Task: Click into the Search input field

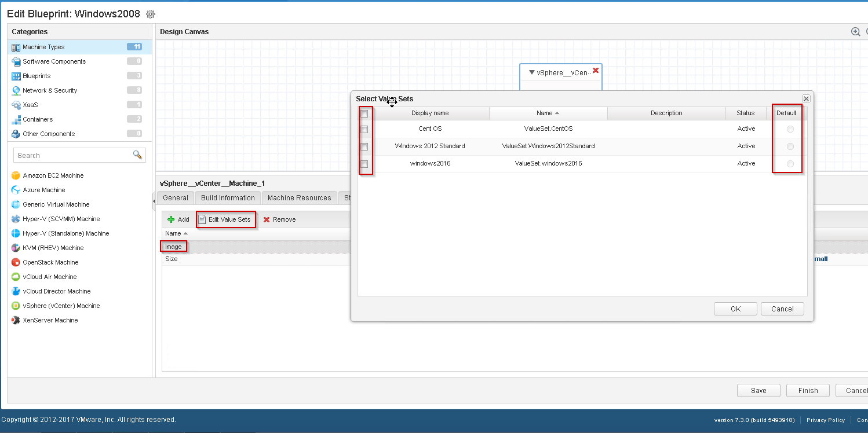Action: pyautogui.click(x=72, y=155)
